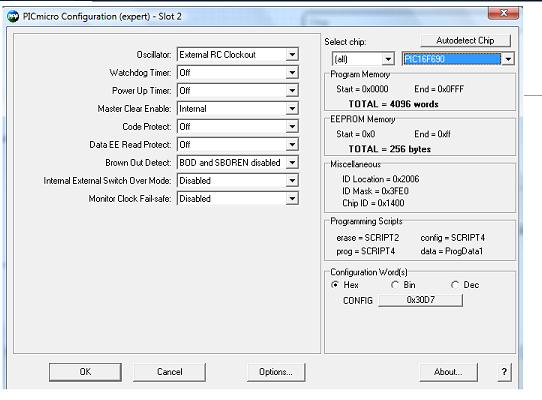Click the Code Protect field label

tap(147, 127)
